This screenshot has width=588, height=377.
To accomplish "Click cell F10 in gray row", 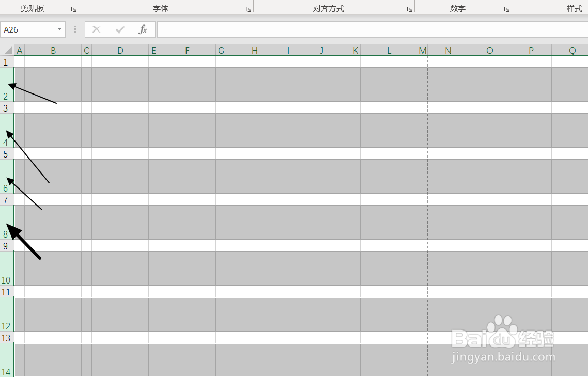I will [187, 269].
